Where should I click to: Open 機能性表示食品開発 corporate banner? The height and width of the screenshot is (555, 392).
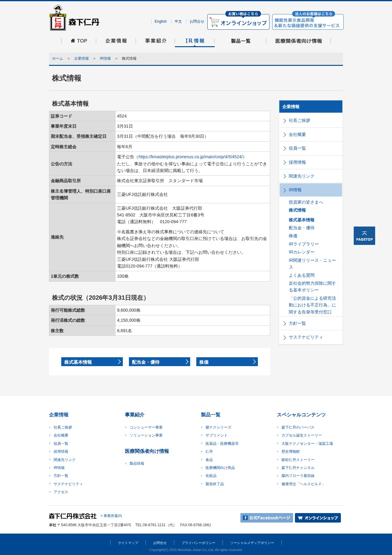pos(308,21)
